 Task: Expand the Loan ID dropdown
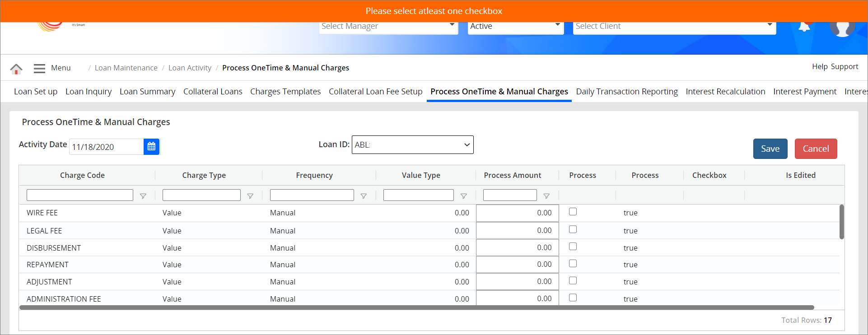coord(412,145)
